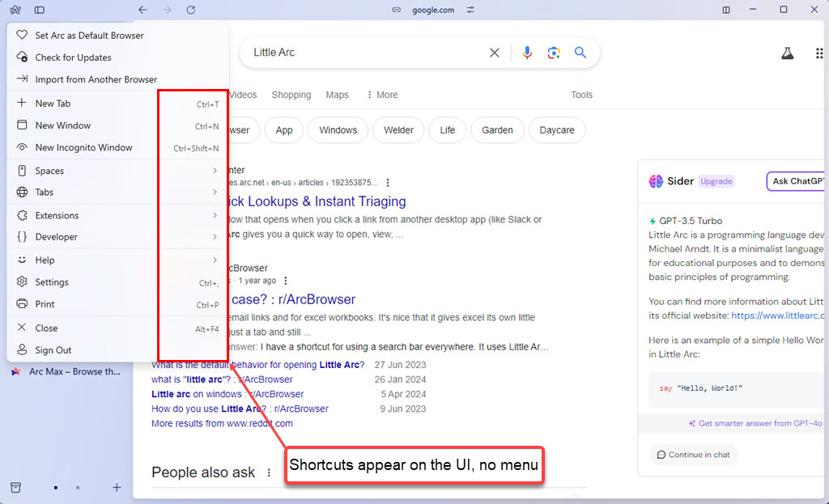This screenshot has width=829, height=504.
Task: Click the Sider brain logo
Action: tap(656, 181)
